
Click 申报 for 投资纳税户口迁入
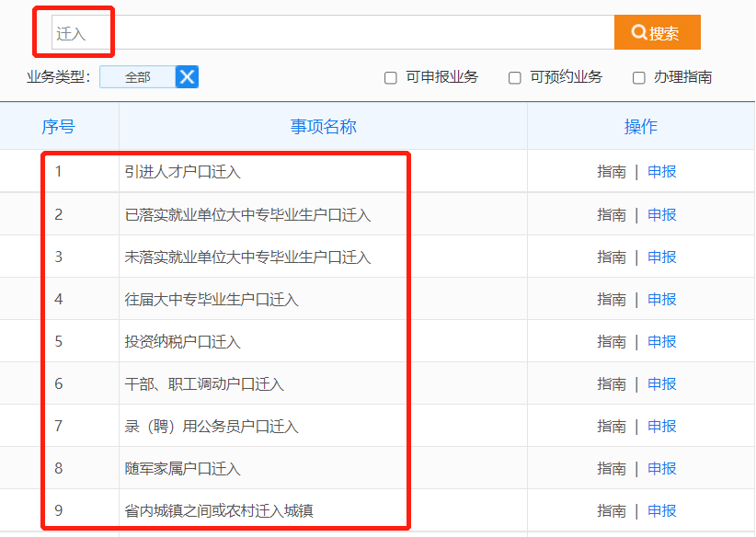[x=662, y=341]
